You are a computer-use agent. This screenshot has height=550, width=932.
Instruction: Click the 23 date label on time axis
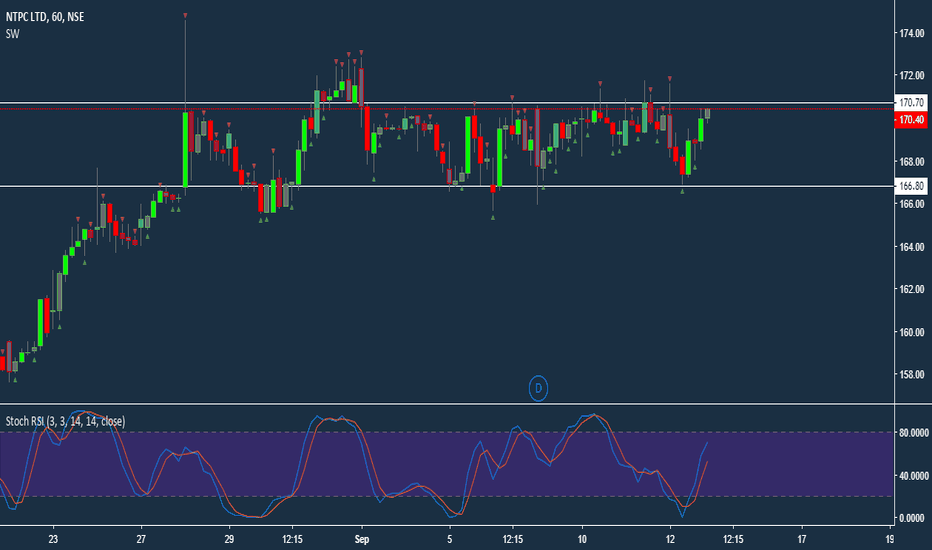(x=53, y=539)
